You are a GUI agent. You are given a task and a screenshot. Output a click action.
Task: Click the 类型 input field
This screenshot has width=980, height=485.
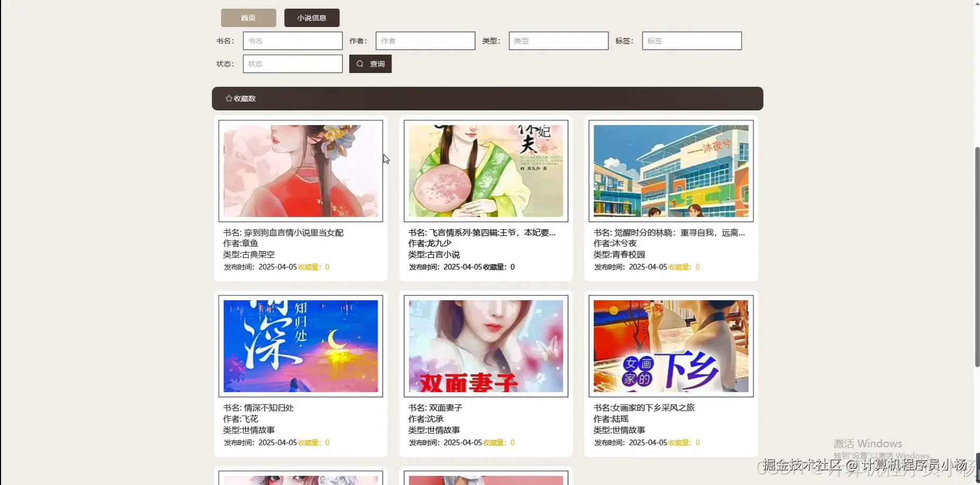click(558, 40)
